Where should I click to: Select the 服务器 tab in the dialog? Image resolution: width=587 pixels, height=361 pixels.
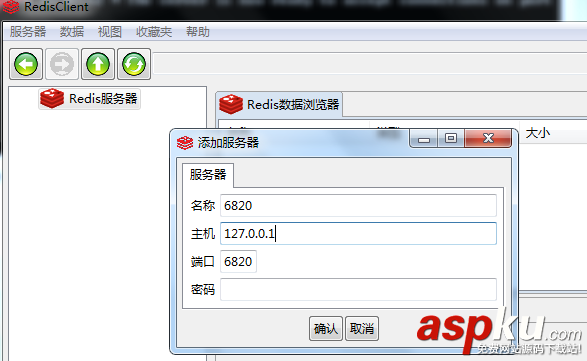pyautogui.click(x=208, y=175)
